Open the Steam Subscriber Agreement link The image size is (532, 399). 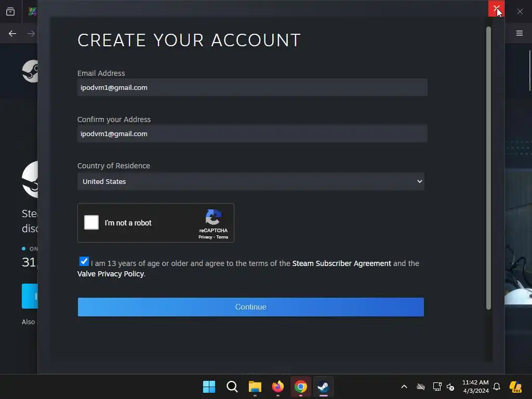(x=341, y=263)
